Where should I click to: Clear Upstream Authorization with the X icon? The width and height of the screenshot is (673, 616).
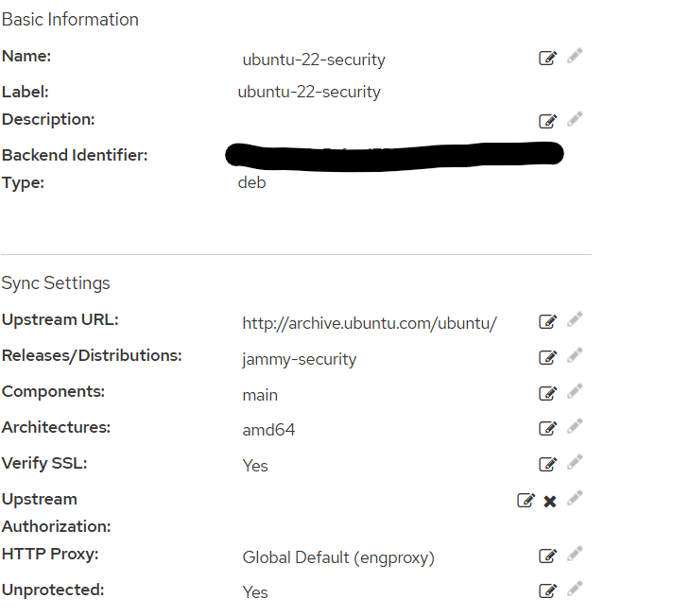pos(550,501)
